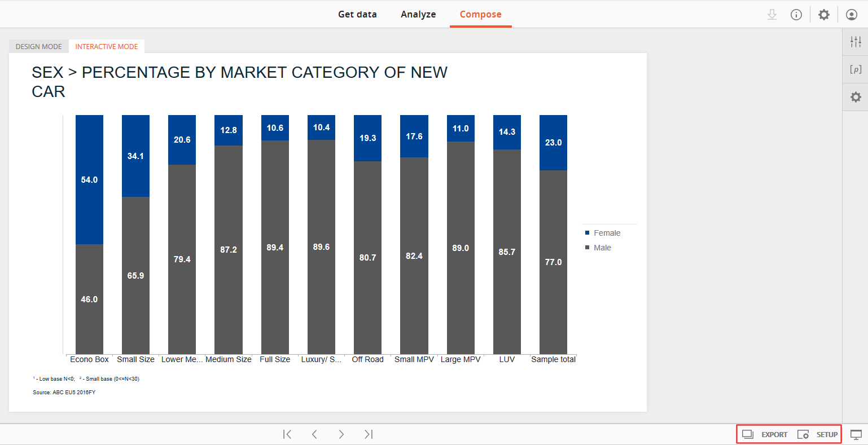Image resolution: width=868 pixels, height=445 pixels.
Task: Click the LUV male segment 85.7
Action: pyautogui.click(x=507, y=252)
